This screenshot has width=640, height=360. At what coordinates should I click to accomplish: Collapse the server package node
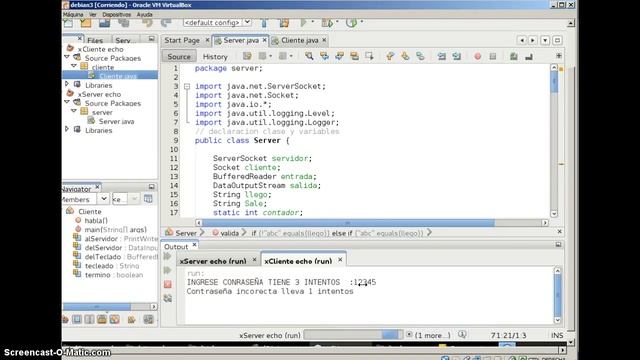click(74, 111)
